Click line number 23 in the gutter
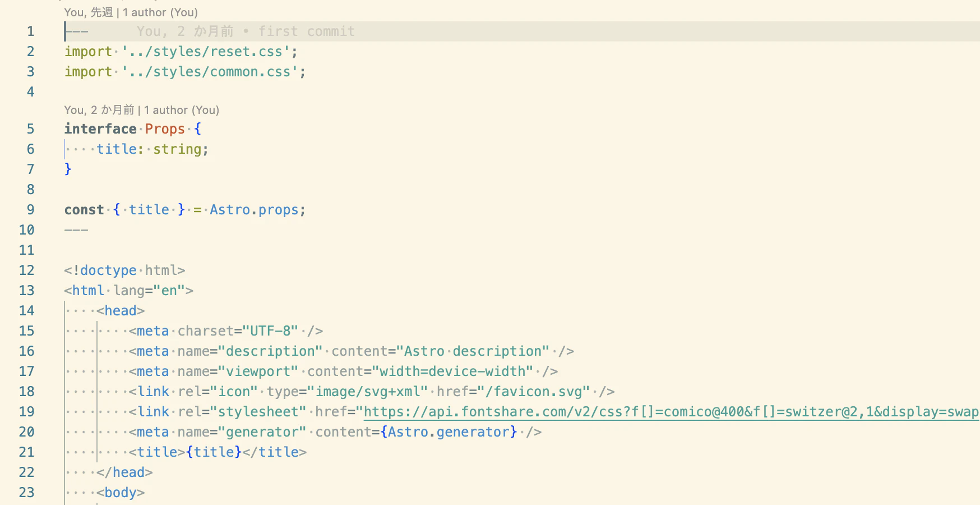980x505 pixels. click(x=26, y=493)
